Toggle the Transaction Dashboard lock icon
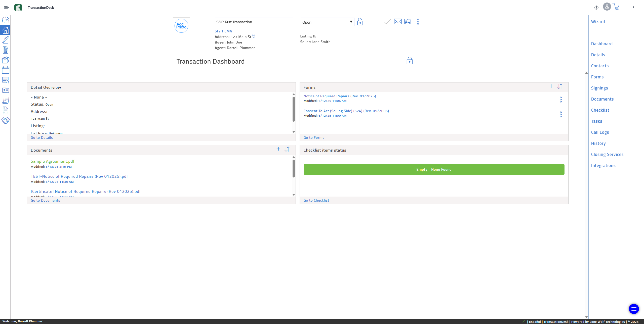Image resolution: width=644 pixels, height=324 pixels. pyautogui.click(x=410, y=61)
